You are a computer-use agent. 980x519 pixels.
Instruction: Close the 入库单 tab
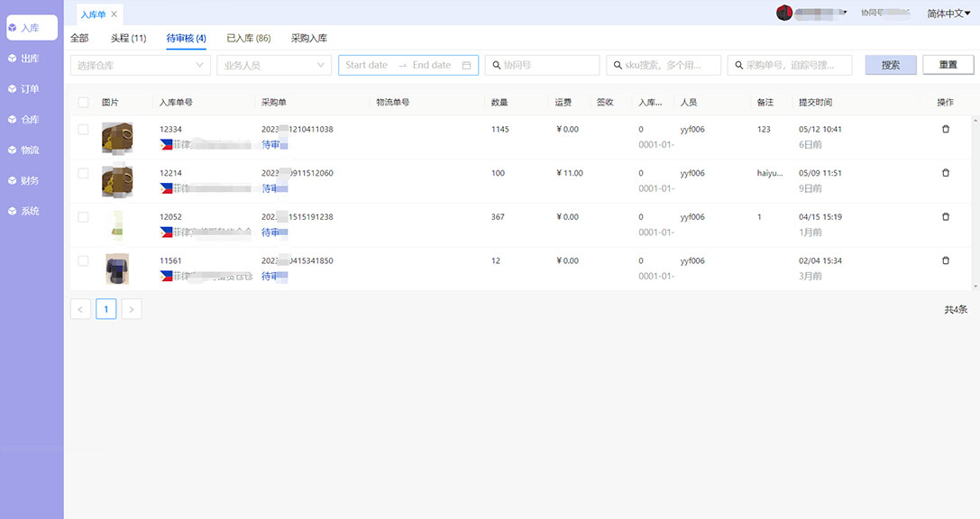click(114, 14)
